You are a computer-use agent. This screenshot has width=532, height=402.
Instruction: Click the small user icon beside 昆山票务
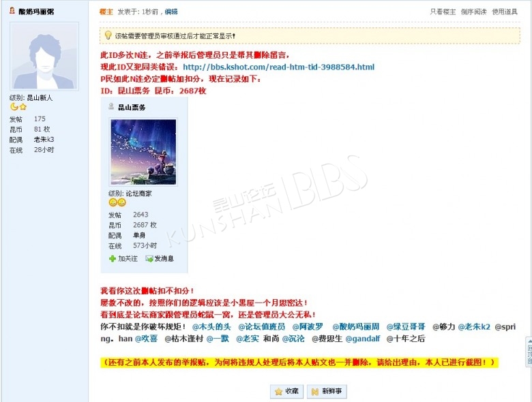point(111,107)
